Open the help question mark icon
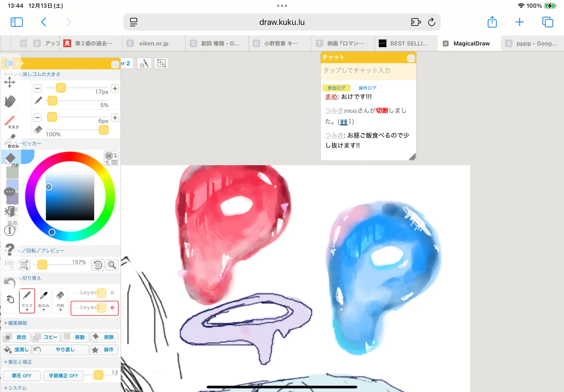564x392 pixels. tap(10, 249)
